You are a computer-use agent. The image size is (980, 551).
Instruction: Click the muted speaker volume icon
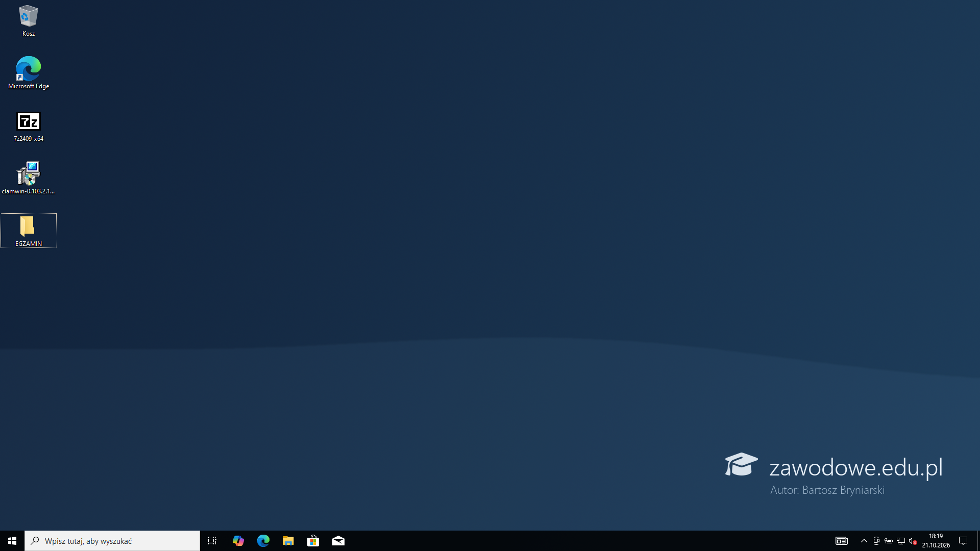(x=913, y=541)
